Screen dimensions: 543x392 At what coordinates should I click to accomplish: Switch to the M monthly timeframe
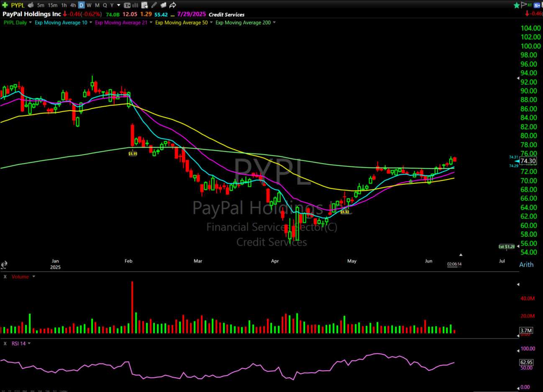coord(97,5)
